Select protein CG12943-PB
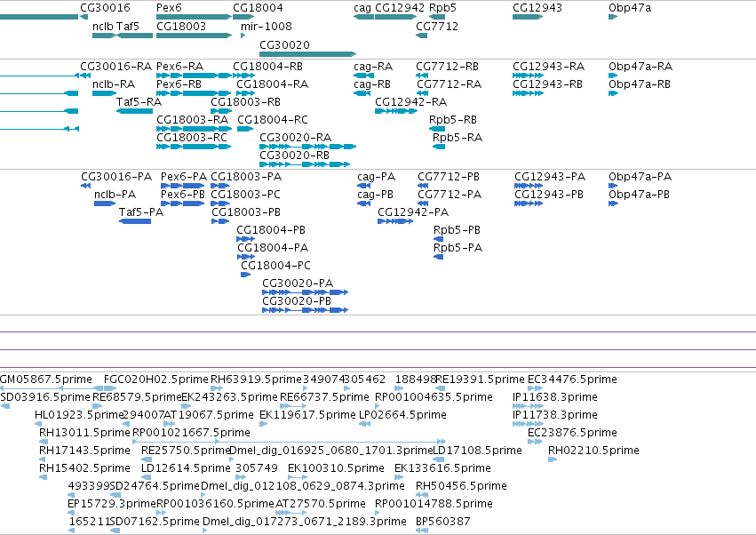 click(549, 194)
